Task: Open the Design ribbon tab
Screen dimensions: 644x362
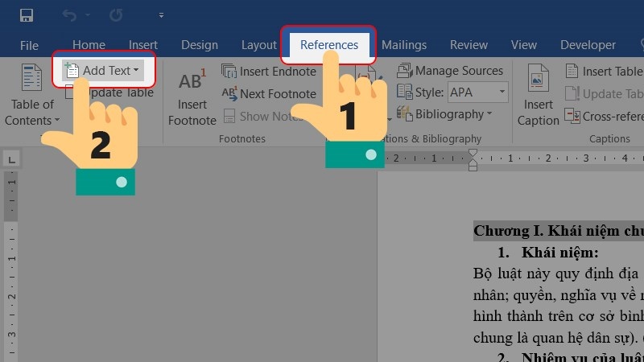Action: [x=200, y=45]
